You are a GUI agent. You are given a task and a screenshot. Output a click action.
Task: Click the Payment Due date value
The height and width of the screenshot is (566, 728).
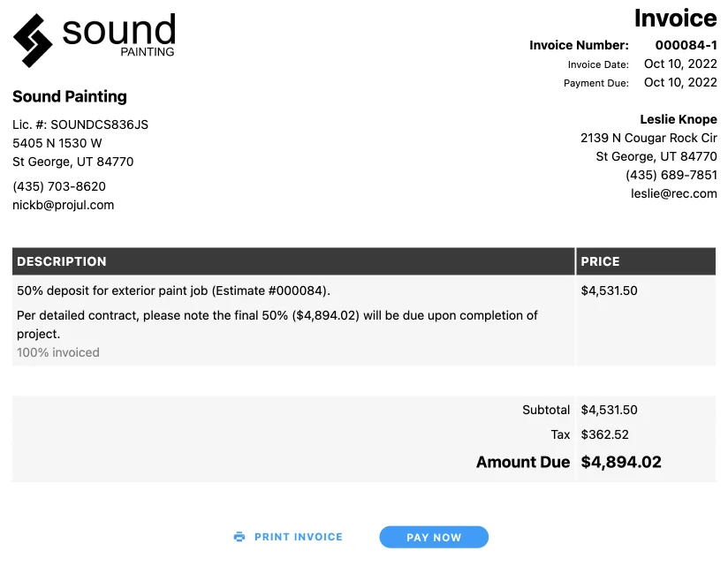(680, 82)
